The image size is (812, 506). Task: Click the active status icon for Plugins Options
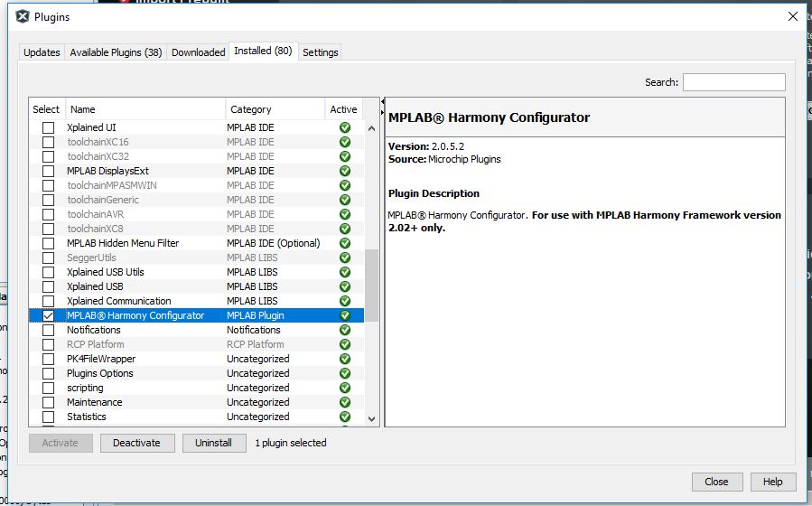(345, 373)
